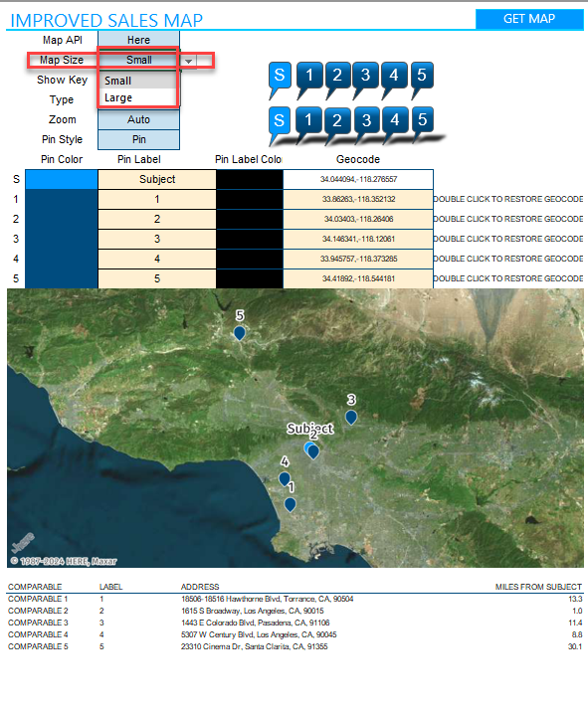Screen dimensions: 588x714
Task: Select pin icon 3 in the top style row
Action: (x=365, y=77)
